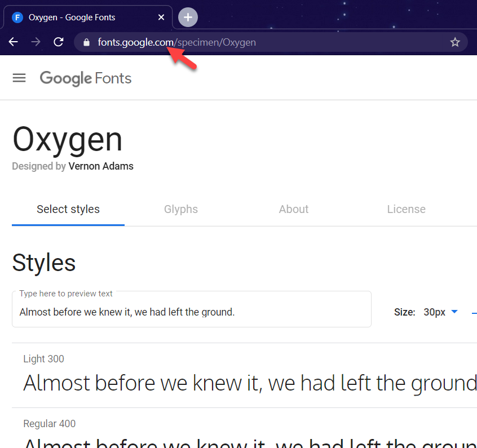This screenshot has width=477, height=448.
Task: Switch to the Glyphs tab
Action: point(181,209)
